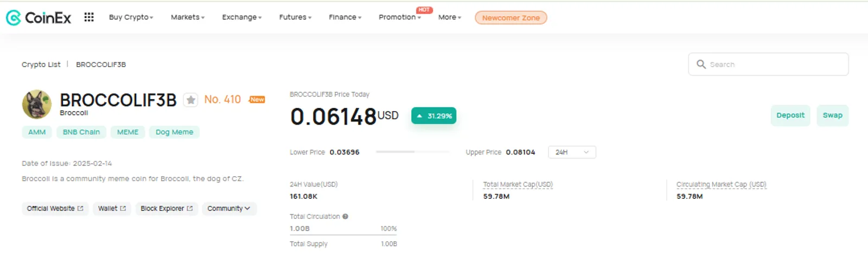Open the Official Website link
The height and width of the screenshot is (265, 868).
[55, 209]
